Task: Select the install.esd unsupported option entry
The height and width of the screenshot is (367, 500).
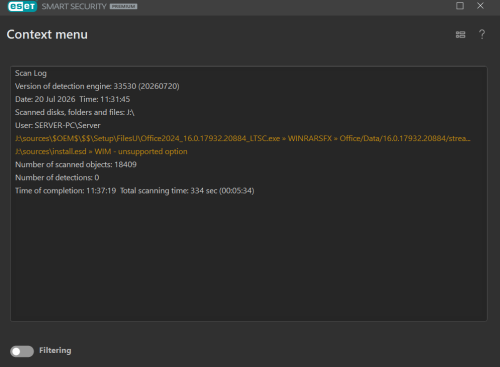Action: click(101, 151)
